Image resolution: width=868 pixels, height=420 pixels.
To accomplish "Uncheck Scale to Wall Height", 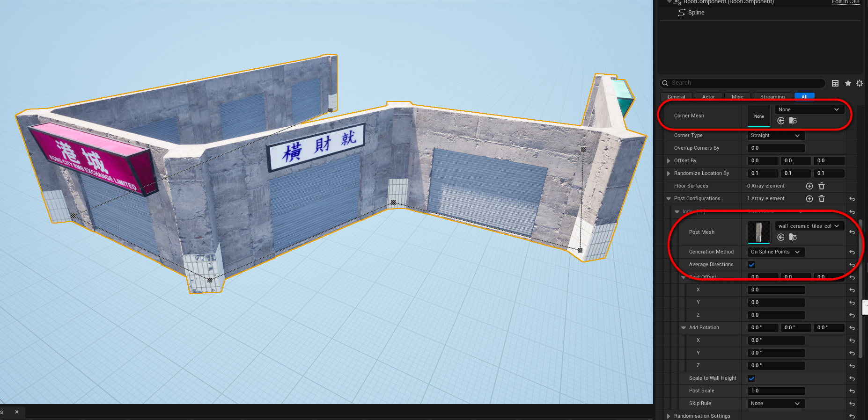I will coord(752,378).
